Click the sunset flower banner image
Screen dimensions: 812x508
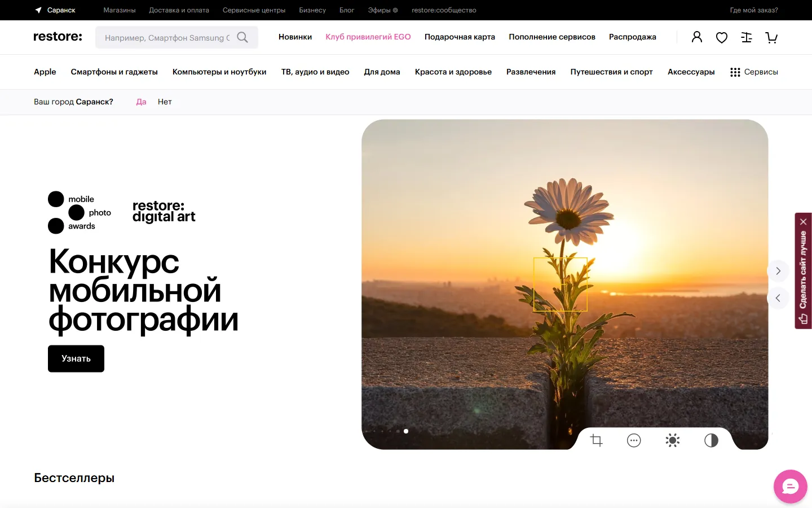[564, 284]
